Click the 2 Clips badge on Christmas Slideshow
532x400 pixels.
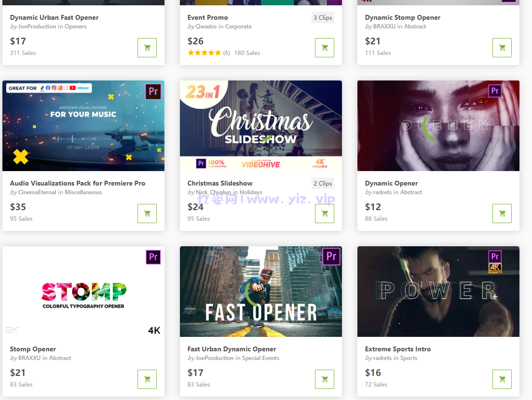tap(323, 184)
